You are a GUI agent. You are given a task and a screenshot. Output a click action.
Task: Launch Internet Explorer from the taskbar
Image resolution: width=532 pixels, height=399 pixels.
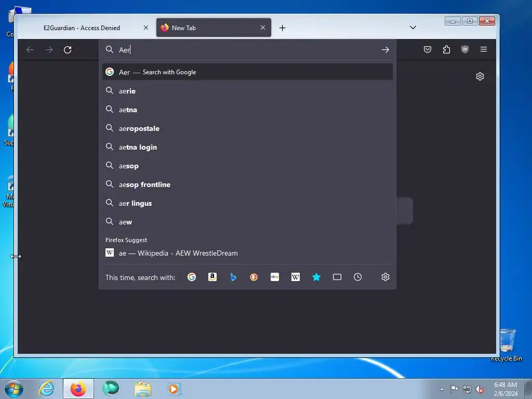click(x=46, y=389)
